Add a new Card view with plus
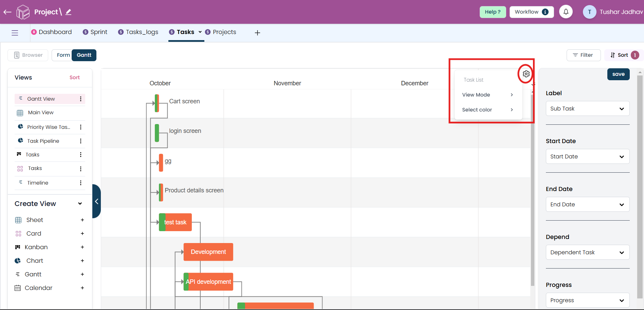The image size is (644, 310). tap(82, 234)
